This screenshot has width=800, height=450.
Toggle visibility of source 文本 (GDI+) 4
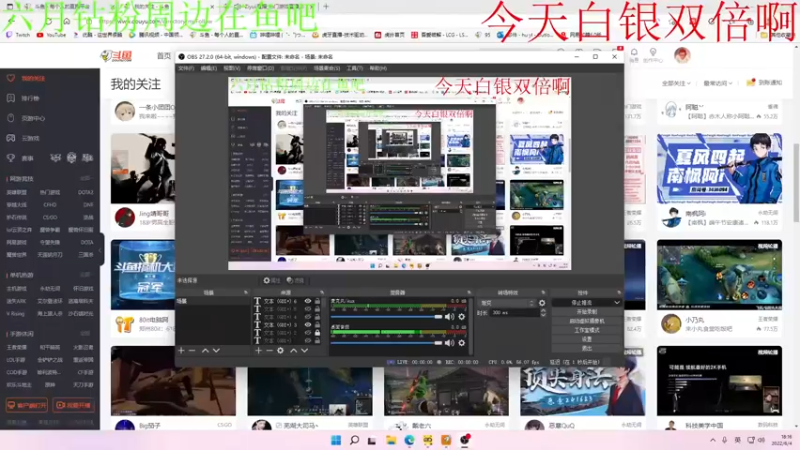point(308,317)
